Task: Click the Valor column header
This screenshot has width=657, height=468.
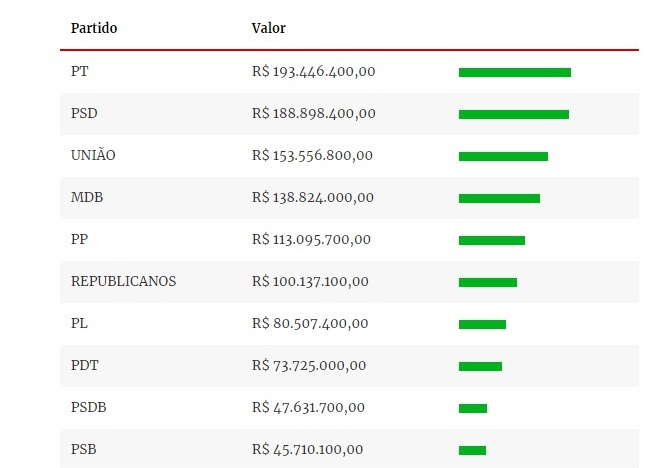Action: coord(268,28)
